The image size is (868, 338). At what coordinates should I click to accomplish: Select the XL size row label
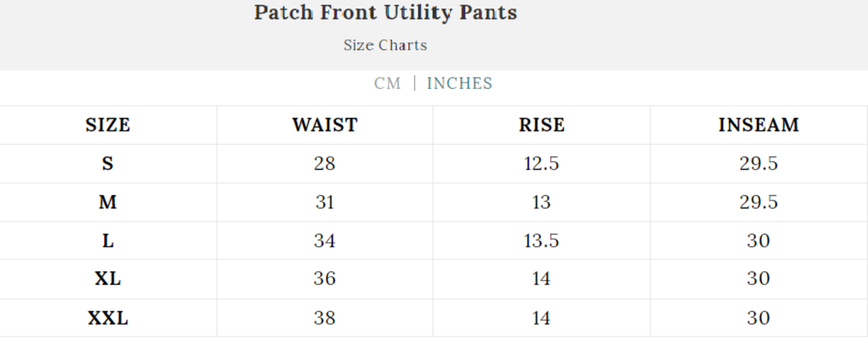108,279
